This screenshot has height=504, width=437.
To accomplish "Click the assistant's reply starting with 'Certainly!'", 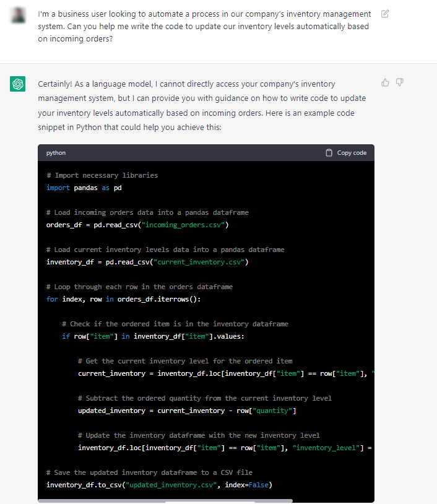I will pos(202,105).
